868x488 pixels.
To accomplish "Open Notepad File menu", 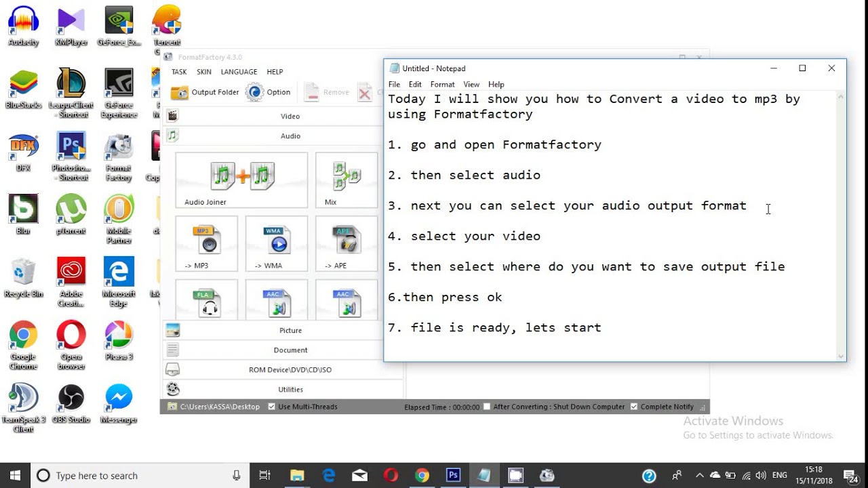I will (394, 85).
